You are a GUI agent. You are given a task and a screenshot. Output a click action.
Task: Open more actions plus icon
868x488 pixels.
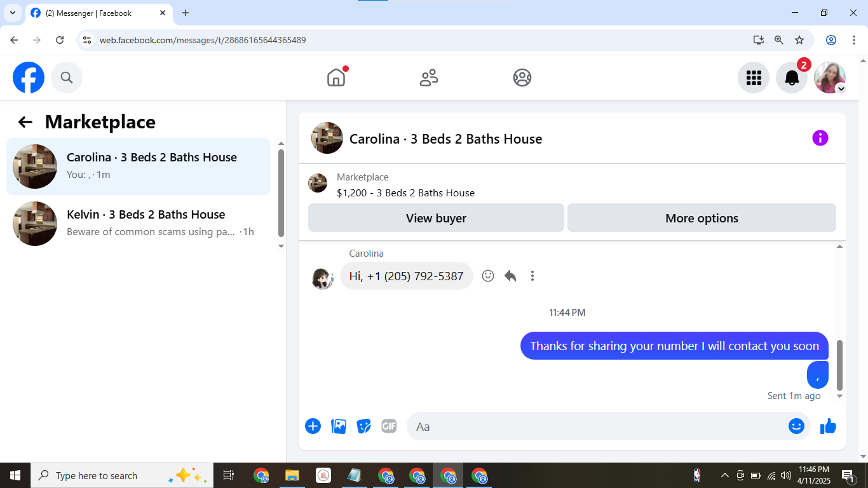click(313, 426)
